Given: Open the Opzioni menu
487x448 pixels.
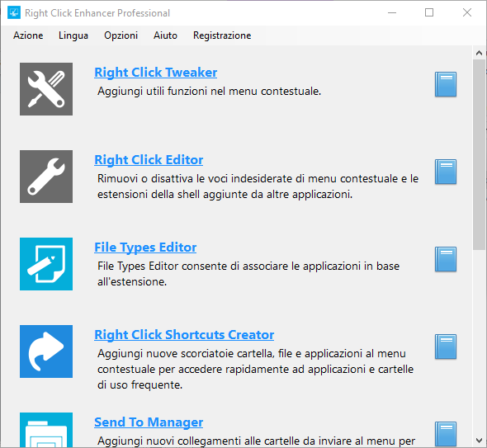Looking at the screenshot, I should 121,35.
